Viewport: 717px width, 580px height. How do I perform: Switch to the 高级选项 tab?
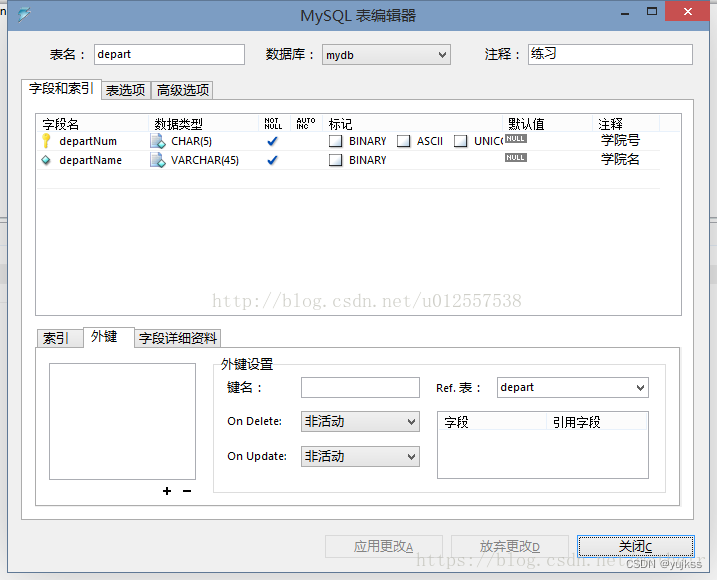coord(182,90)
